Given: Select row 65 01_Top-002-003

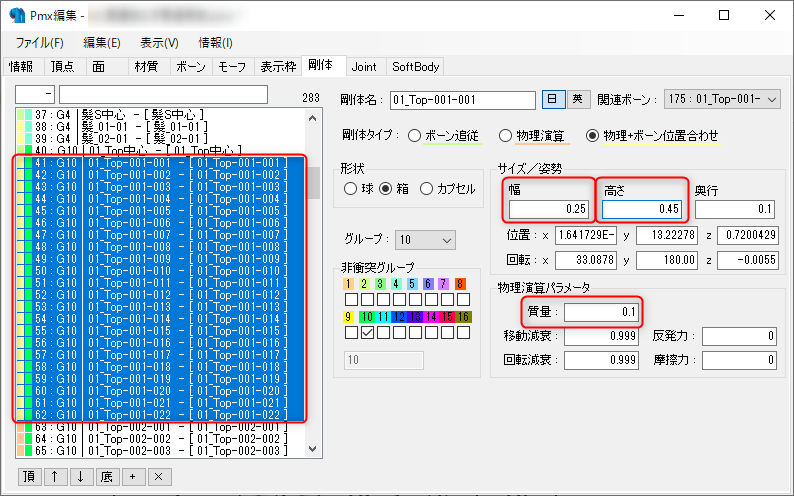Looking at the screenshot, I should pos(160,451).
